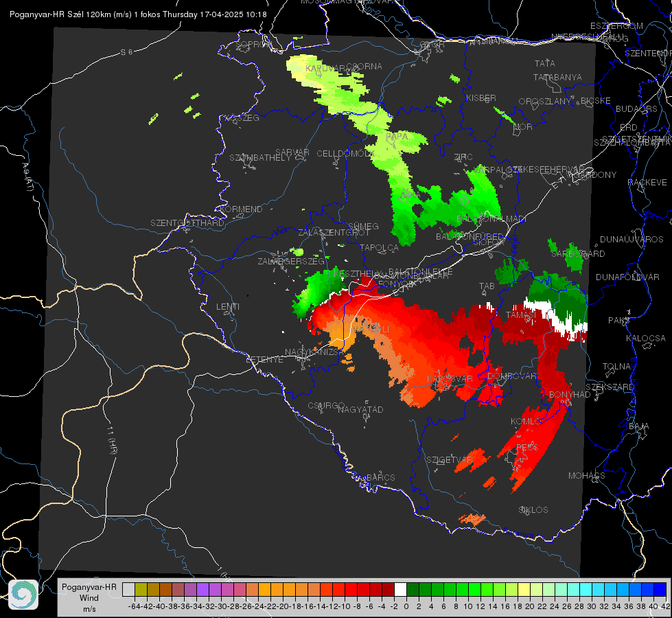
Task: Click the MOHACS label
Action: (x=587, y=476)
